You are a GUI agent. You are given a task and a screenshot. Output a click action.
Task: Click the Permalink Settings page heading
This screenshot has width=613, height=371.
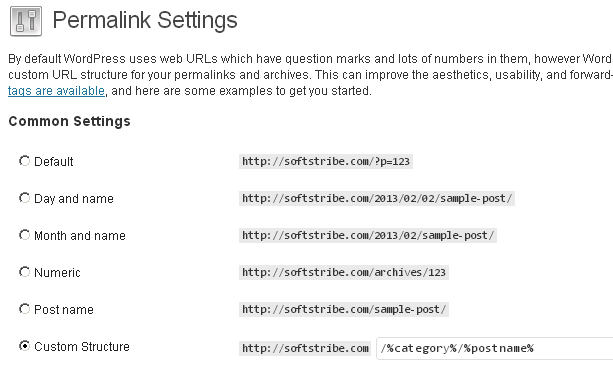click(145, 20)
